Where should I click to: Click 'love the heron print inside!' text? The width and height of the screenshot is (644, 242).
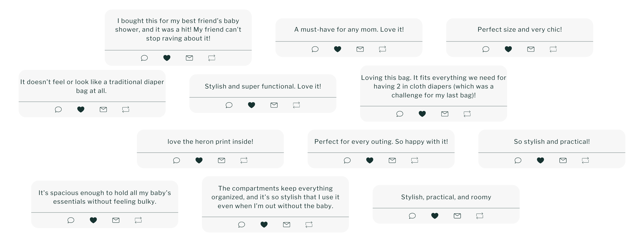pyautogui.click(x=210, y=142)
